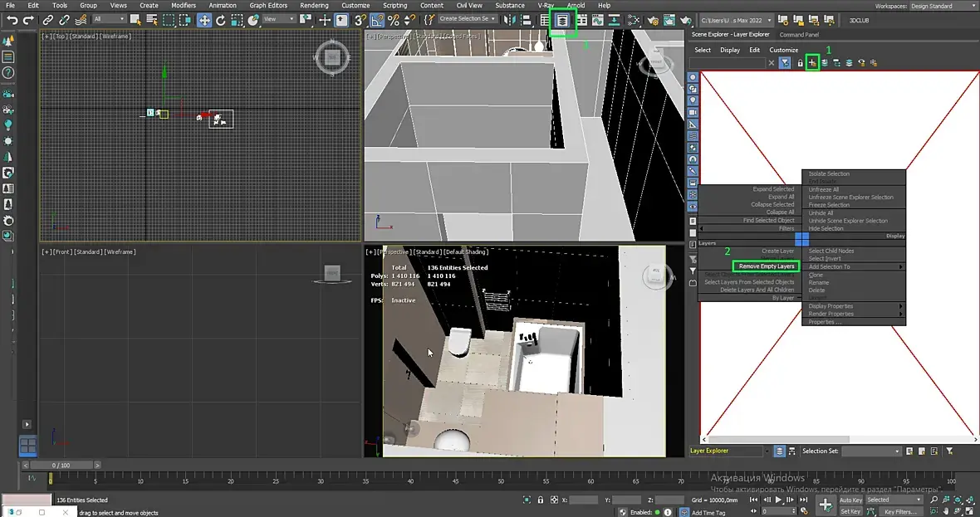Image resolution: width=980 pixels, height=517 pixels.
Task: Toggle the Angle Snap button
Action: point(378,19)
